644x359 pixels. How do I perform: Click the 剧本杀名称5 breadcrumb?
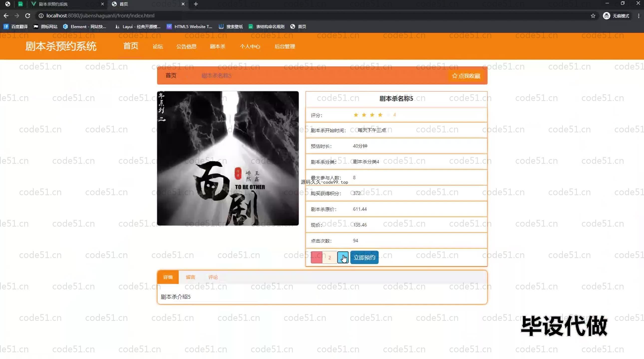point(216,76)
